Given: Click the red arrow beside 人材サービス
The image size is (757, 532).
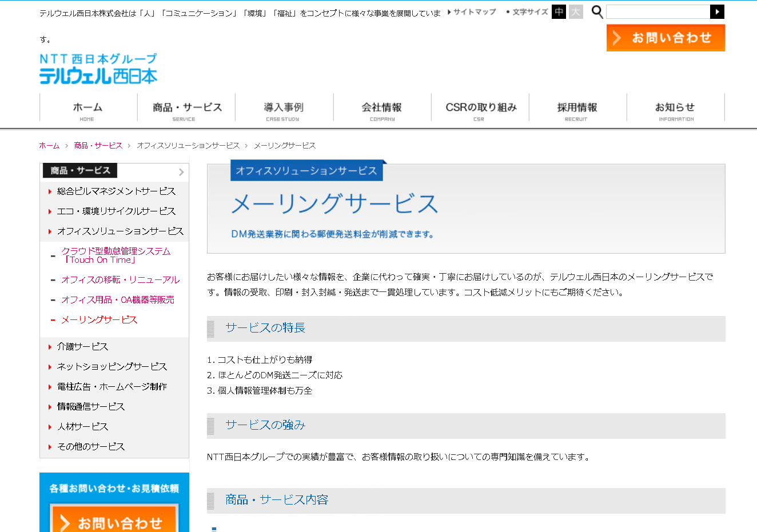Looking at the screenshot, I should [50, 427].
